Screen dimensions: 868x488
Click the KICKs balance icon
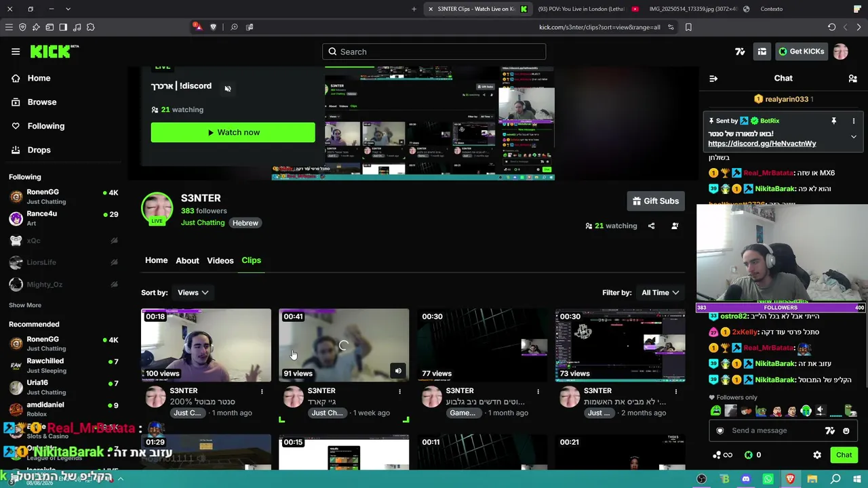pos(749,455)
